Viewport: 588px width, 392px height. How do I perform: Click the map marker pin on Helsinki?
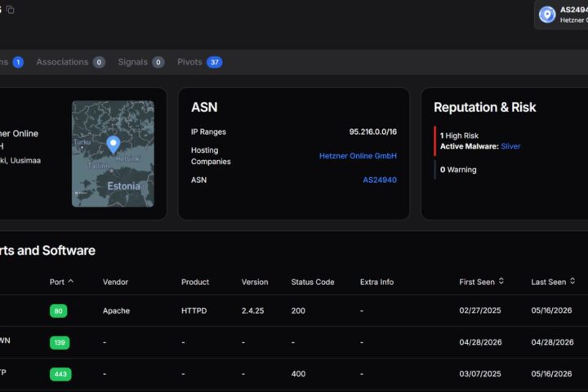pos(114,145)
